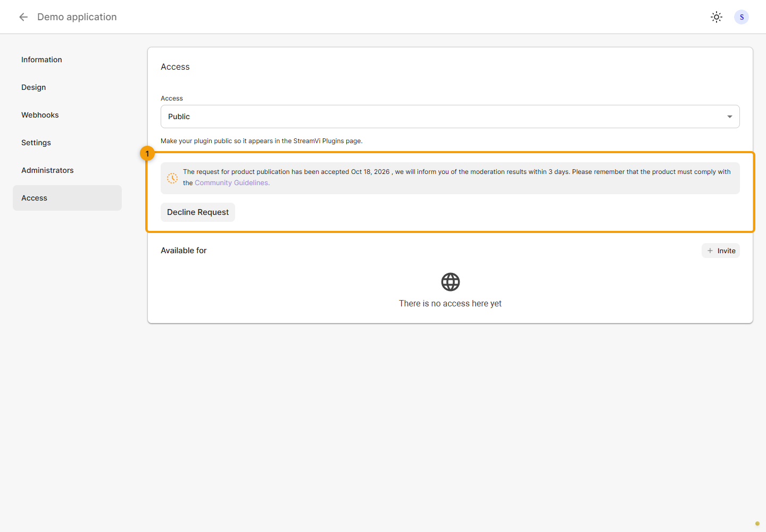The width and height of the screenshot is (766, 532).
Task: Select the Access sidebar item
Action: pyautogui.click(x=67, y=198)
